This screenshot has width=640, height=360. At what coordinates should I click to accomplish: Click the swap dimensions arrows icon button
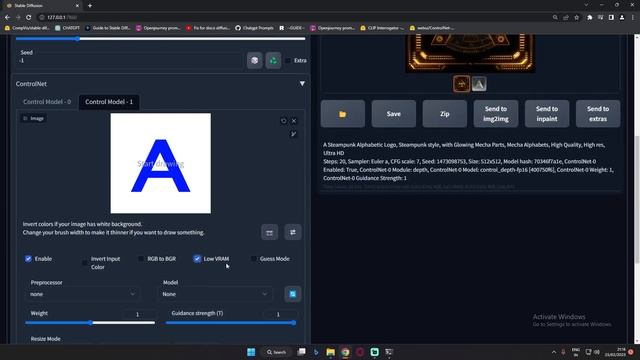point(293,232)
